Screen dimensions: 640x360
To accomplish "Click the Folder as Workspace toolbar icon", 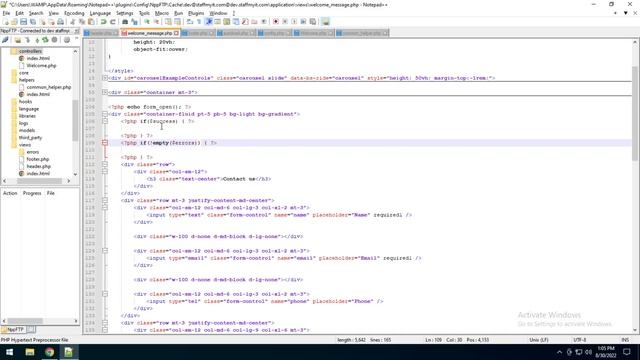I will [254, 22].
